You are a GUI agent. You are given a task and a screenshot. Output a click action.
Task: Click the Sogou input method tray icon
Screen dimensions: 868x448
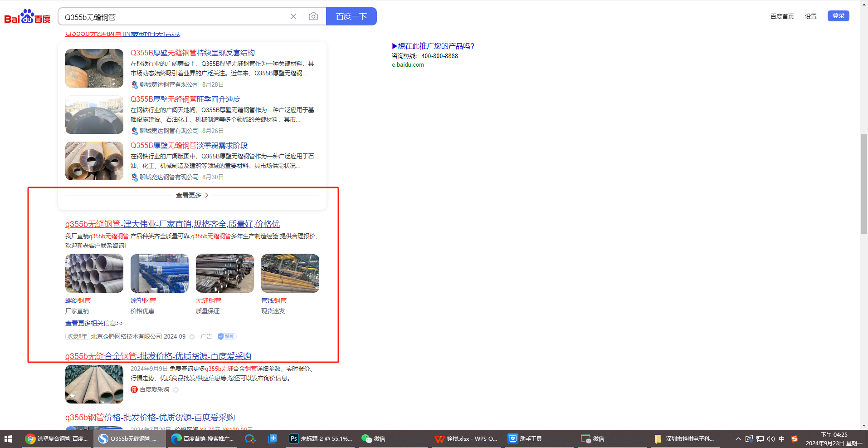tap(794, 439)
